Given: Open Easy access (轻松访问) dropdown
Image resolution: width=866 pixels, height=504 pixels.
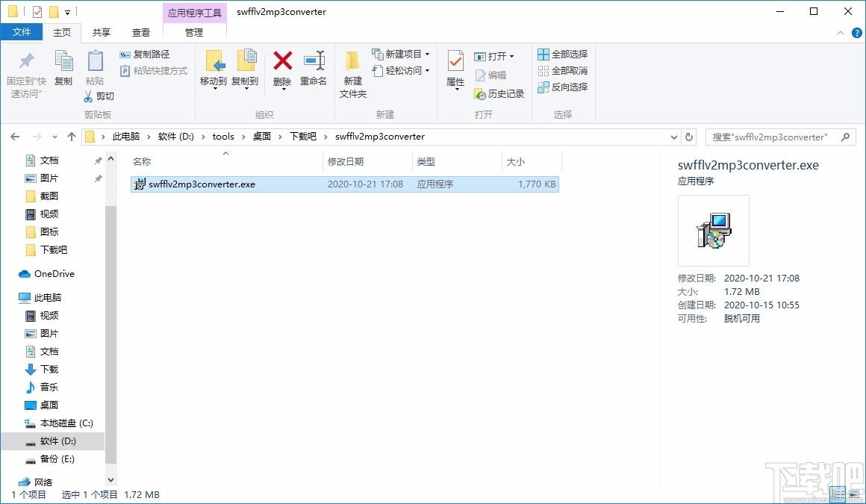Looking at the screenshot, I should coord(401,71).
